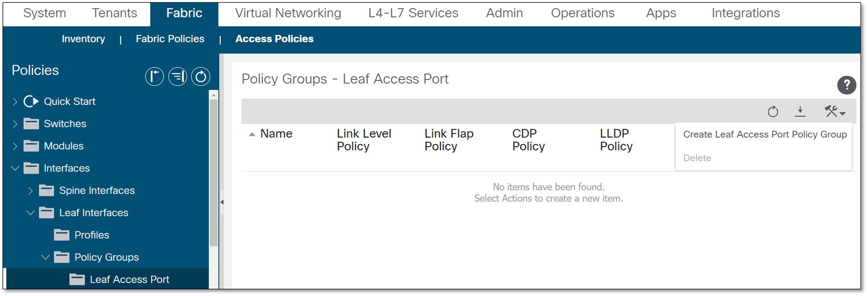Expand the Spine Interfaces node
868x296 pixels.
click(x=30, y=190)
